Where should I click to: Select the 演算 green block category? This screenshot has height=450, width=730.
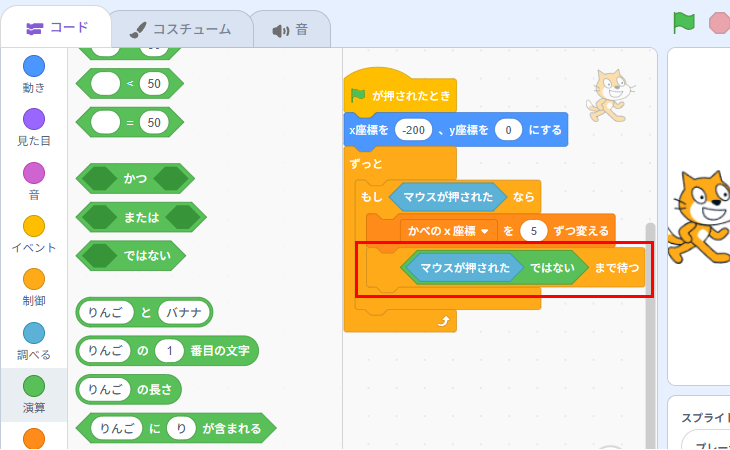point(34,386)
